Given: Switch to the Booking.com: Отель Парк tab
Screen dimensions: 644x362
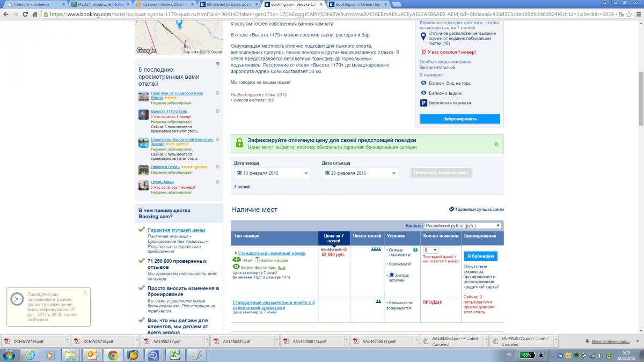Looking at the screenshot, I should [358, 4].
